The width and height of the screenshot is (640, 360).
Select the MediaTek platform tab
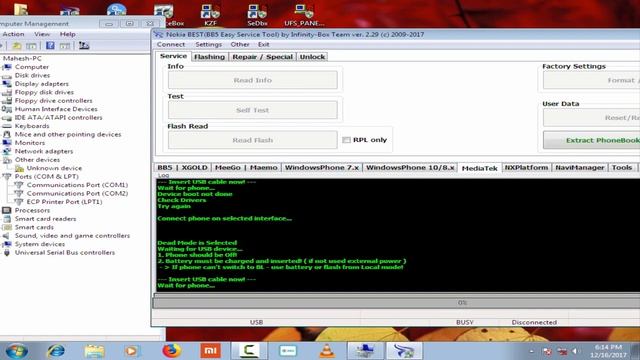pyautogui.click(x=480, y=168)
